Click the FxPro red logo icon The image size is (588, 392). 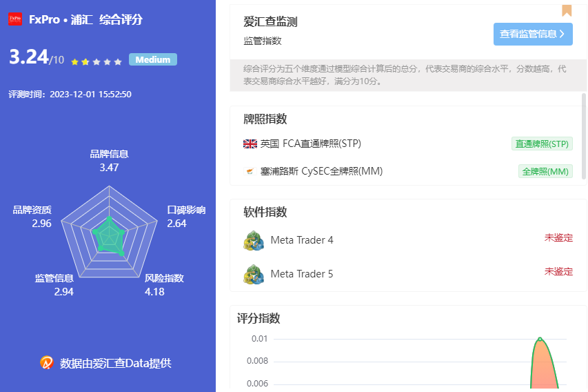(x=14, y=19)
